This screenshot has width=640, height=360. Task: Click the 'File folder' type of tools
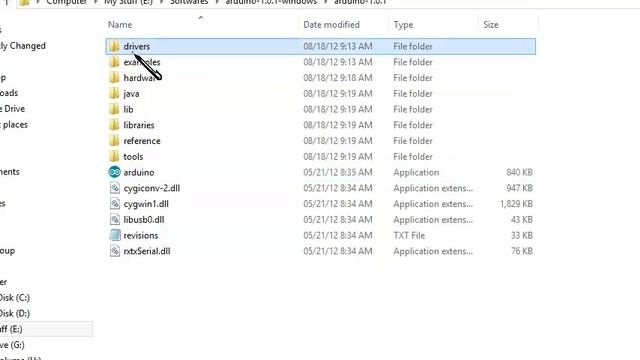click(x=413, y=156)
